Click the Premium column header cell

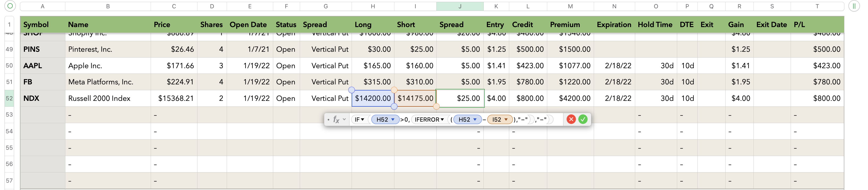[570, 25]
